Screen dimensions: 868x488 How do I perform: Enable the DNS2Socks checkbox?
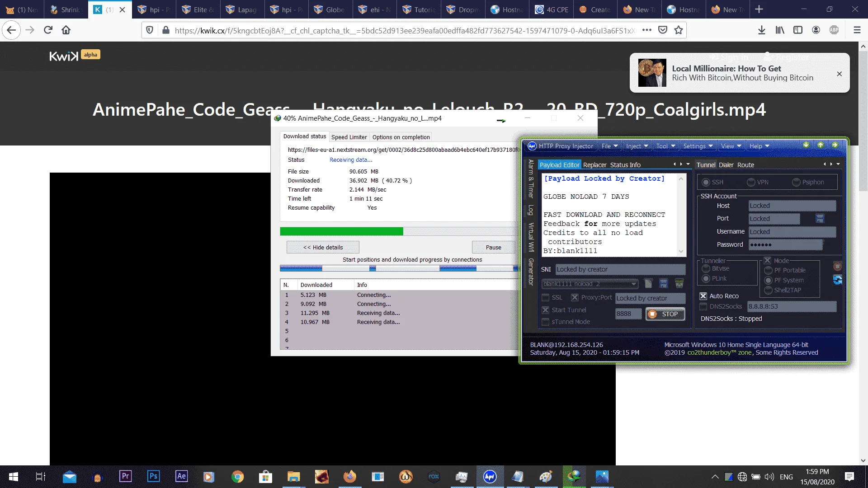(703, 306)
